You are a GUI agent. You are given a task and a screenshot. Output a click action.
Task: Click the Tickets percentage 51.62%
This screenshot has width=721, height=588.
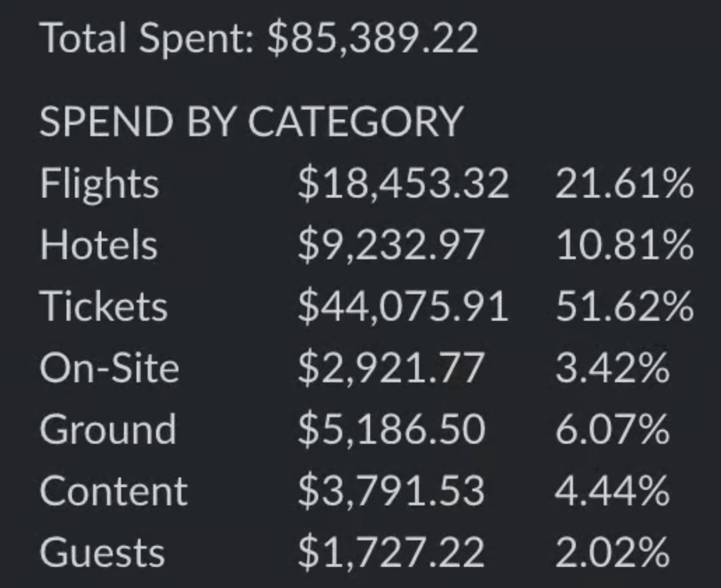[625, 306]
